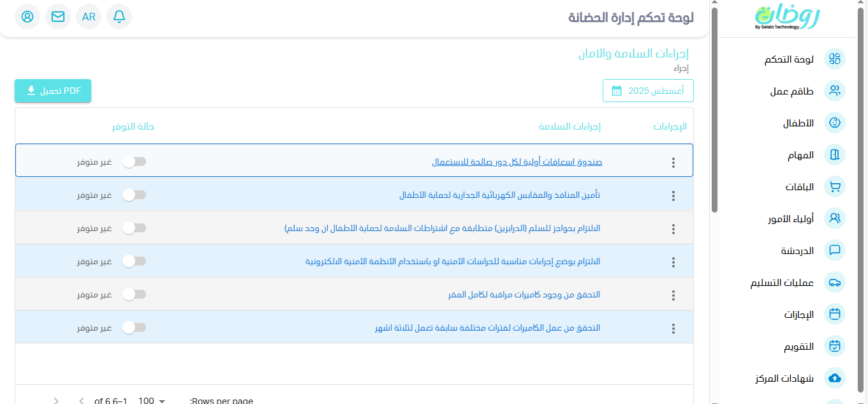The width and height of the screenshot is (868, 404).
Task: Select the طاقم عمل staff sidebar icon
Action: [834, 91]
